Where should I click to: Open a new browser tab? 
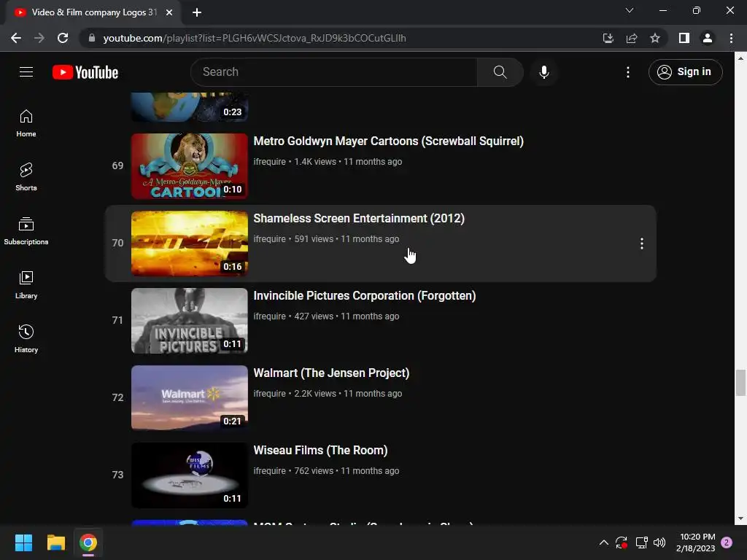tap(197, 12)
